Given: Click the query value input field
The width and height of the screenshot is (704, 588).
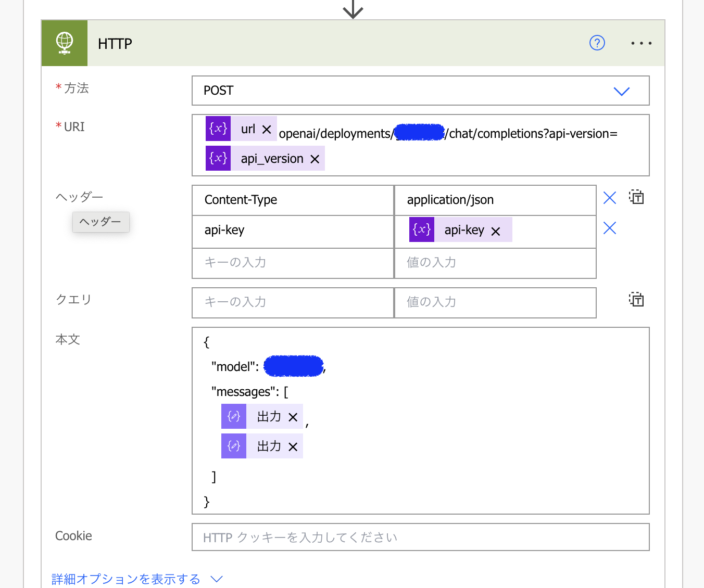Looking at the screenshot, I should (x=495, y=302).
